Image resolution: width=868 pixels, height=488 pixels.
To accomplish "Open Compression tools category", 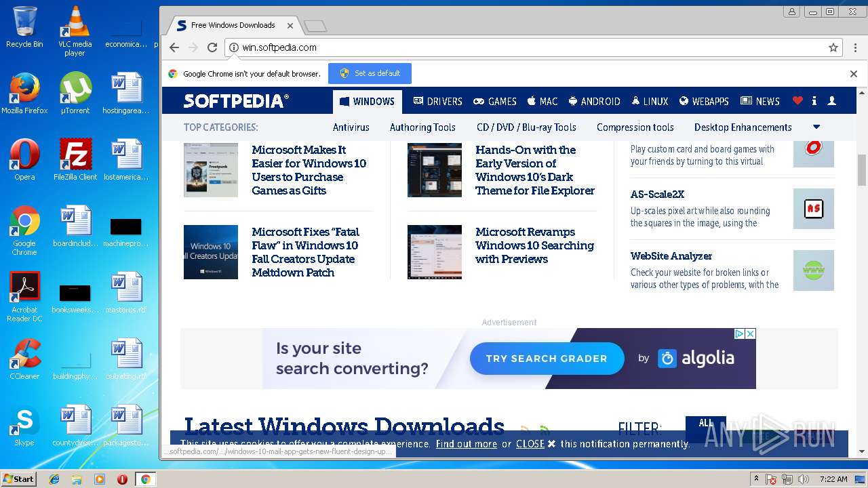I will [x=635, y=127].
